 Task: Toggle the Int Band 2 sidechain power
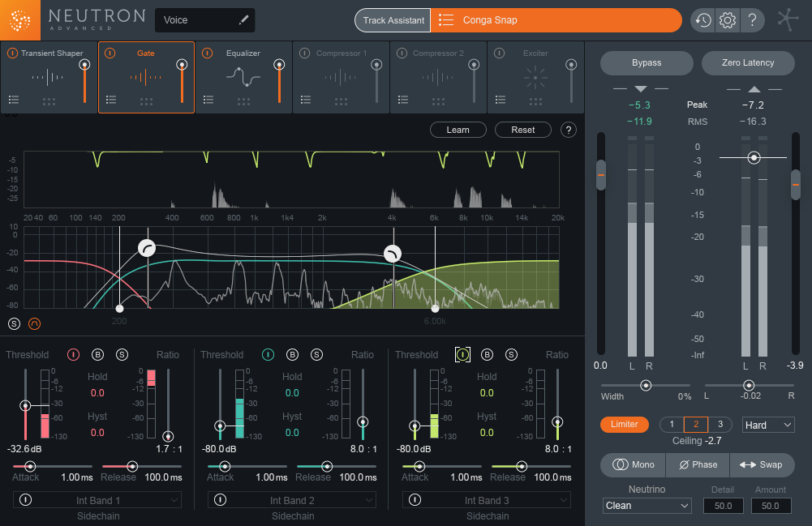pos(220,499)
